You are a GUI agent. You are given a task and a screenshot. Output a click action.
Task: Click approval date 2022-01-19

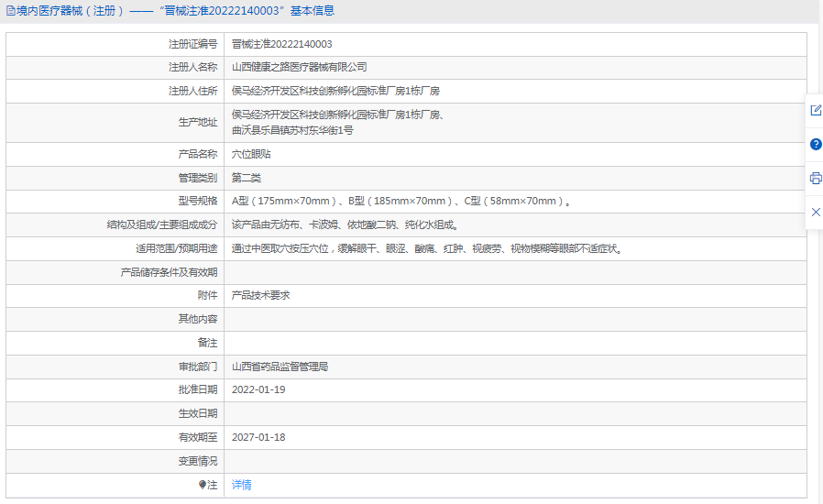click(258, 389)
